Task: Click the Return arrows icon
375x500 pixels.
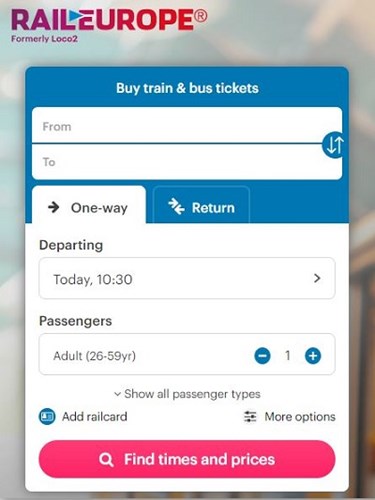Action: pos(176,206)
